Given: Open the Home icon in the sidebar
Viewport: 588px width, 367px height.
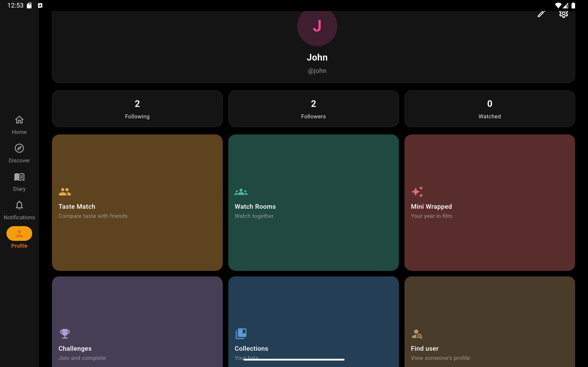Looking at the screenshot, I should [x=19, y=120].
